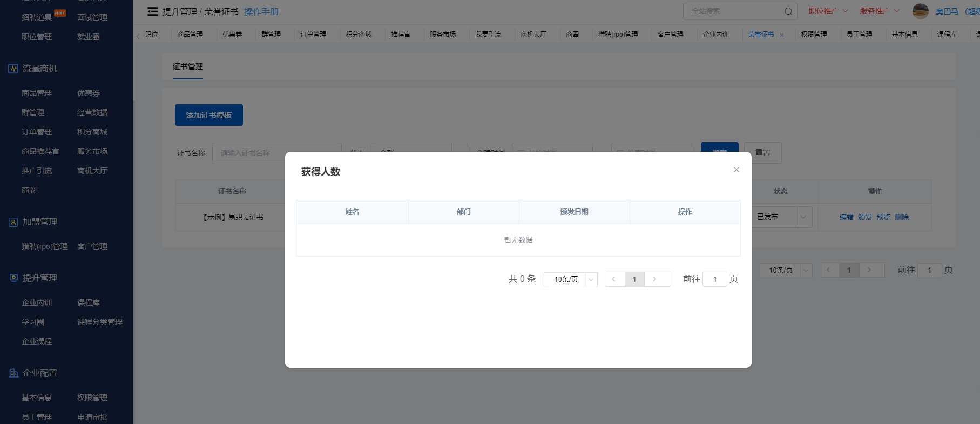Viewport: 980px width, 424px height.
Task: Expand the 服务推广 dropdown
Action: coord(879,11)
